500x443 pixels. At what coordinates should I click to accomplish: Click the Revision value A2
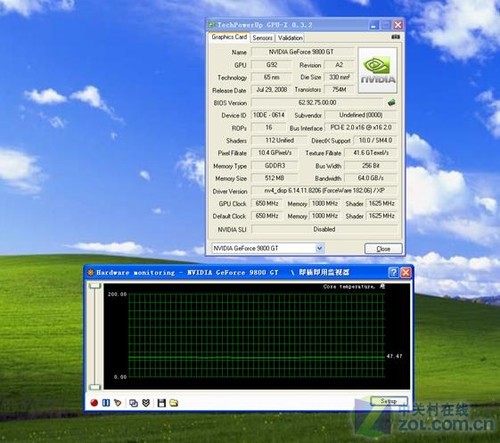339,65
